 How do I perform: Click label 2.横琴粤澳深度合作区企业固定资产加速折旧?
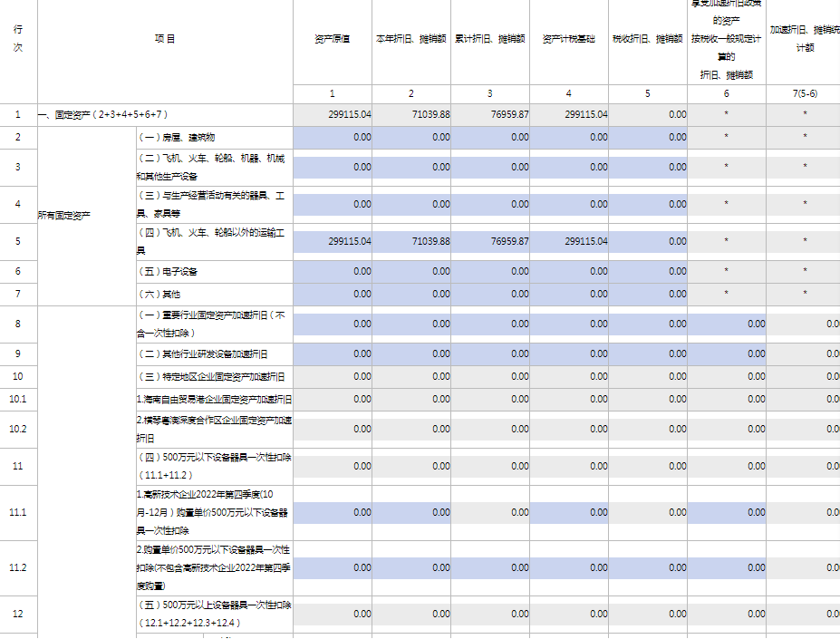click(214, 429)
